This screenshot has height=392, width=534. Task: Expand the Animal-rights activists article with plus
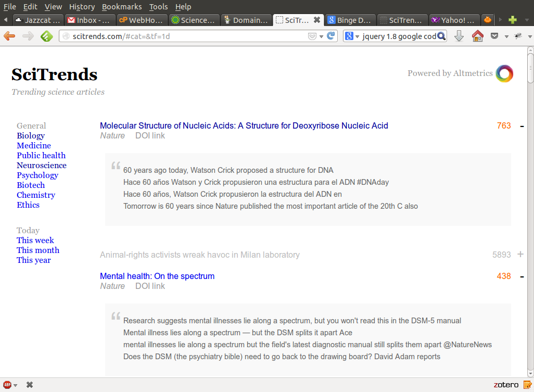[x=520, y=255]
